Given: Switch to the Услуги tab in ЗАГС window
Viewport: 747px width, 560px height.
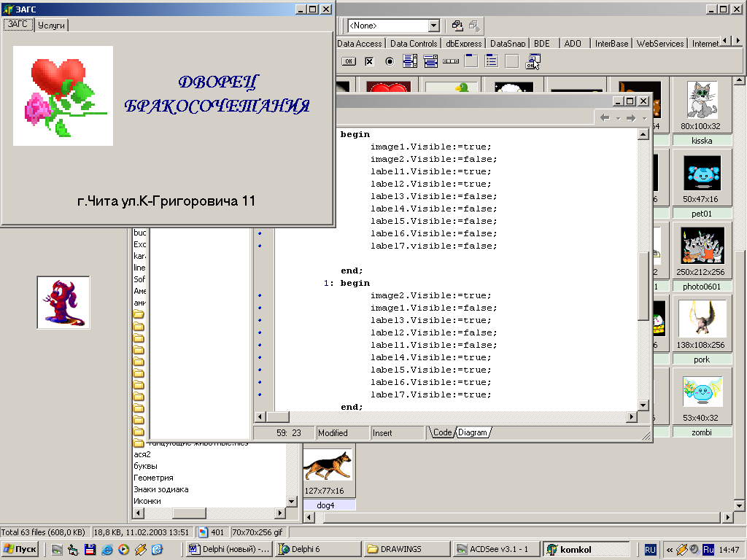Looking at the screenshot, I should (52, 26).
